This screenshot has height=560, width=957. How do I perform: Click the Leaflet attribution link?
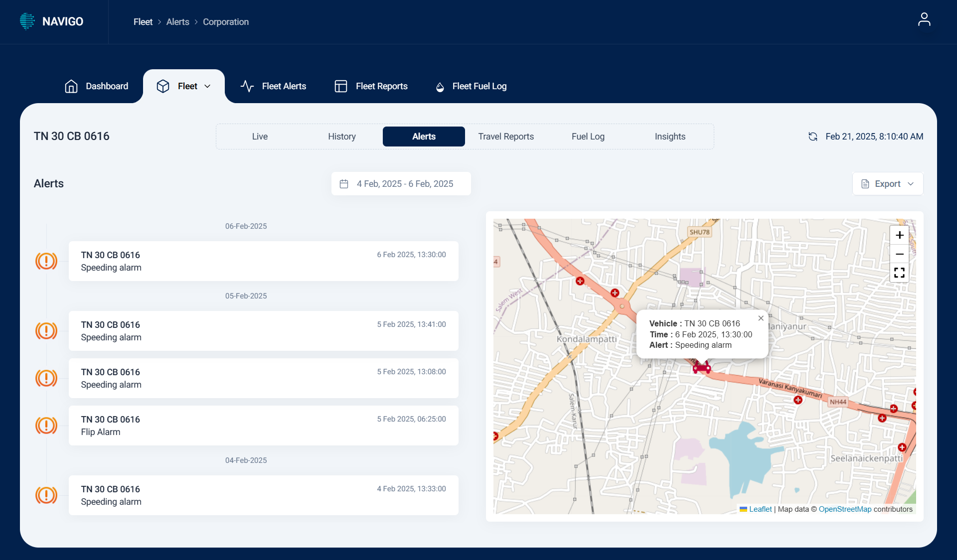(x=760, y=509)
